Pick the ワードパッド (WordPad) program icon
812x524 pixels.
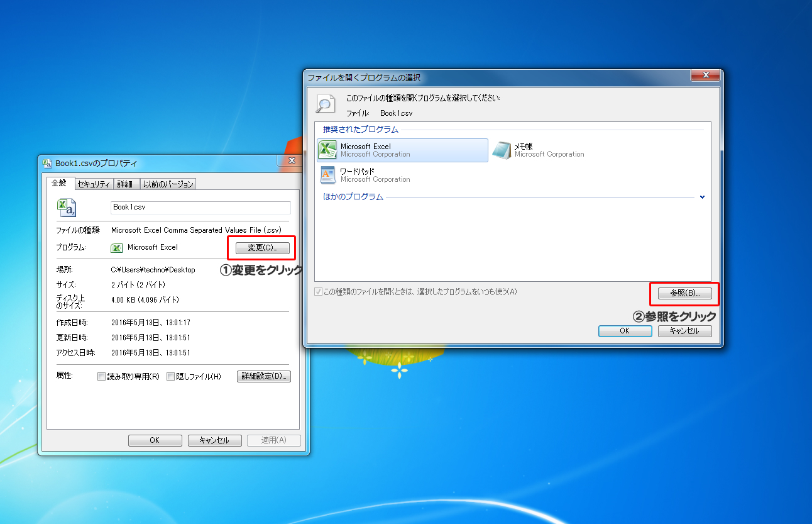(327, 175)
